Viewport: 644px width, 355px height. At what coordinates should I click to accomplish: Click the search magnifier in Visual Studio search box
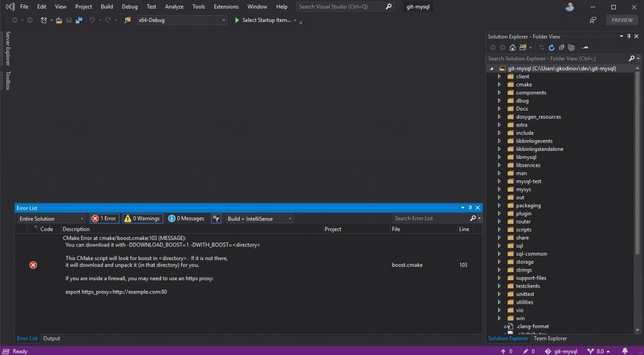(389, 6)
